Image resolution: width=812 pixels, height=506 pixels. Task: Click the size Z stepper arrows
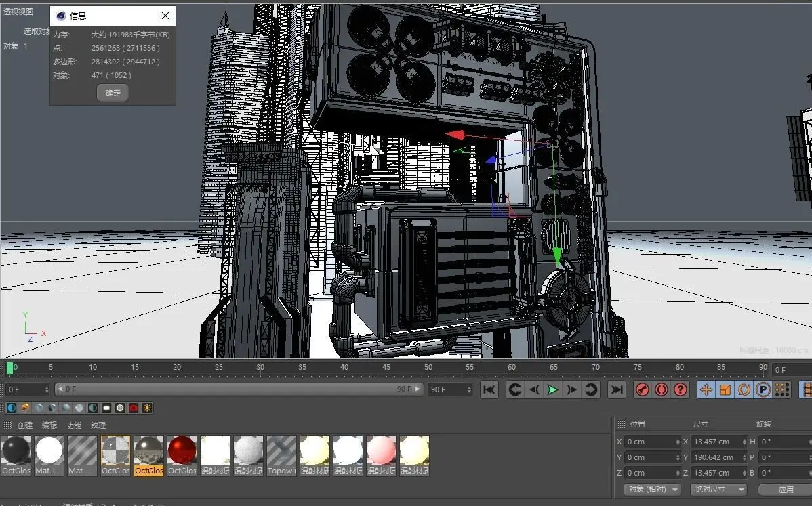tap(745, 473)
